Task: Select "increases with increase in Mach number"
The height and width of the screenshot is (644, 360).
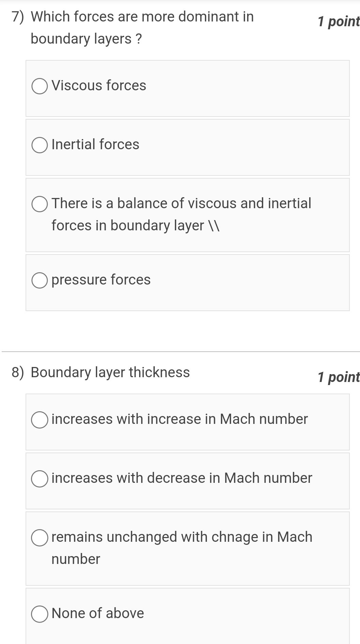Action: click(39, 419)
